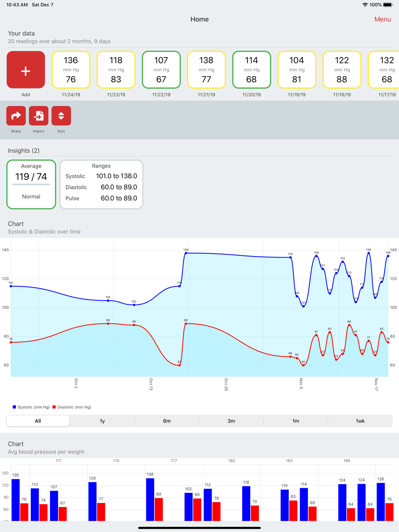
Task: Tap the Import icon
Action: click(39, 116)
